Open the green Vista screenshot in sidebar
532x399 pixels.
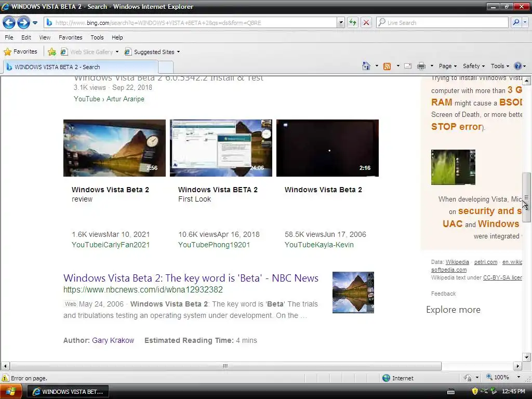453,167
